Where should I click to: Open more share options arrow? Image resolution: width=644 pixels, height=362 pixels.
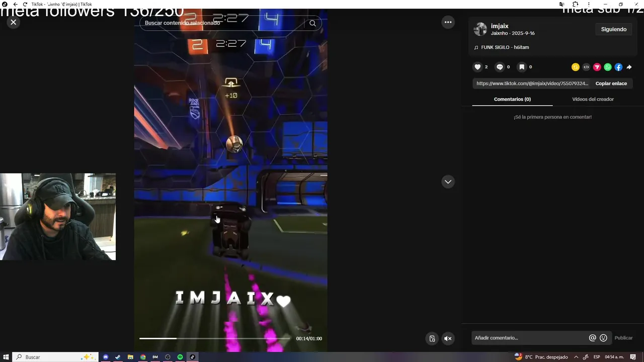(x=629, y=67)
